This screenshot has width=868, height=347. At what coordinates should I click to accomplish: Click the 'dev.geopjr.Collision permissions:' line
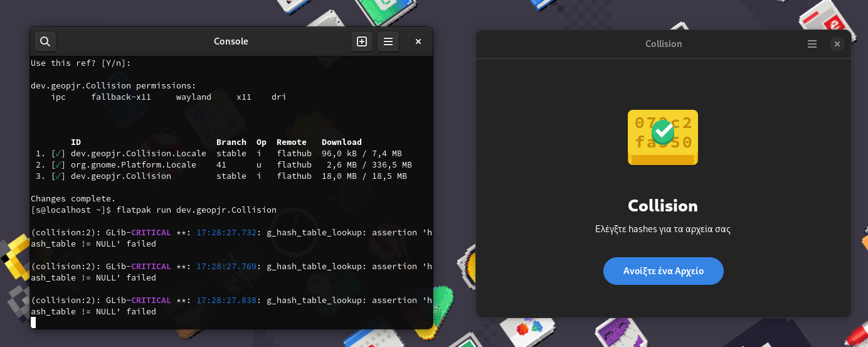[x=114, y=86]
